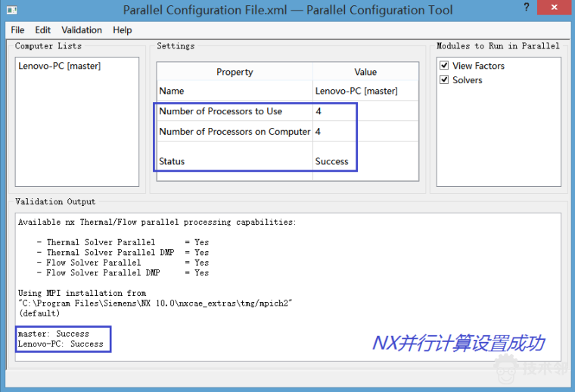575x392 pixels.
Task: Open the Edit menu
Action: click(43, 30)
